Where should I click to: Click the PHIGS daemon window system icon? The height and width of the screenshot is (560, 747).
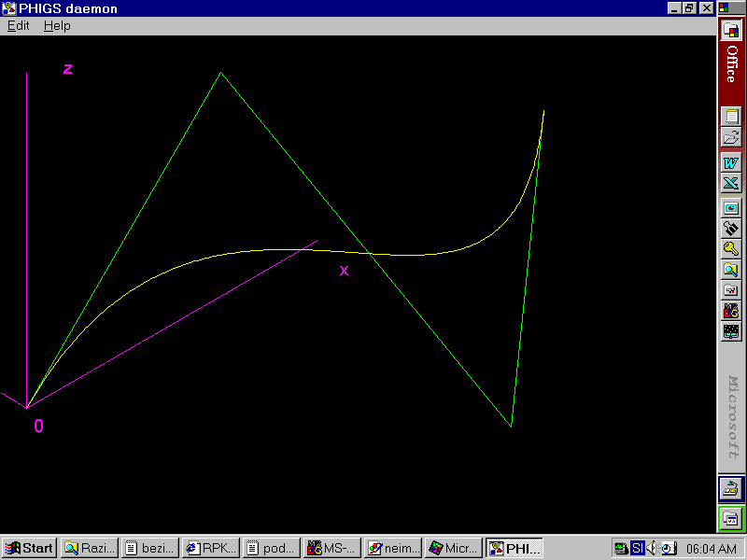pos(9,8)
